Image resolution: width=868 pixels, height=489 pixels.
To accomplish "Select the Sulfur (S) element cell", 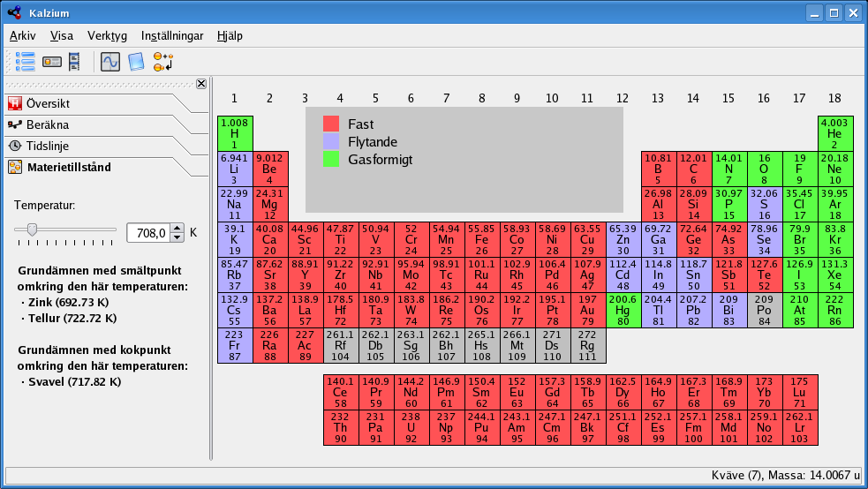I will click(765, 204).
